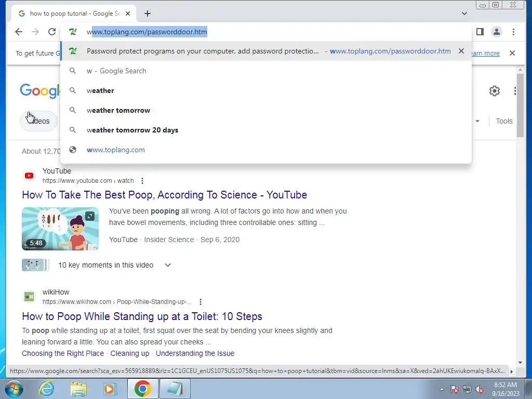Screen dimensions: 532x399
Task: Dismiss the notification bar
Action: coord(512,53)
